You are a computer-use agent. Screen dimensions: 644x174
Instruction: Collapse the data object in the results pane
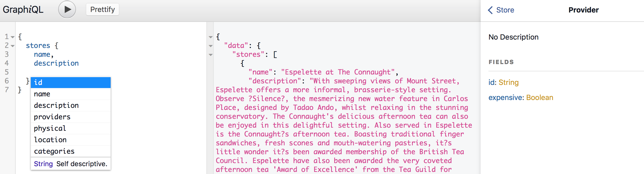click(210, 45)
